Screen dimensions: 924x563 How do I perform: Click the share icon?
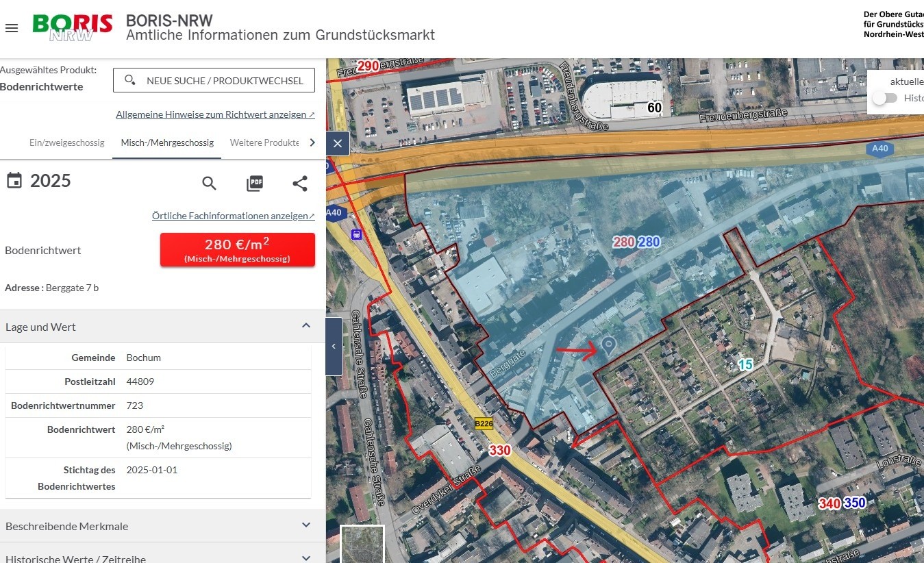pyautogui.click(x=300, y=184)
